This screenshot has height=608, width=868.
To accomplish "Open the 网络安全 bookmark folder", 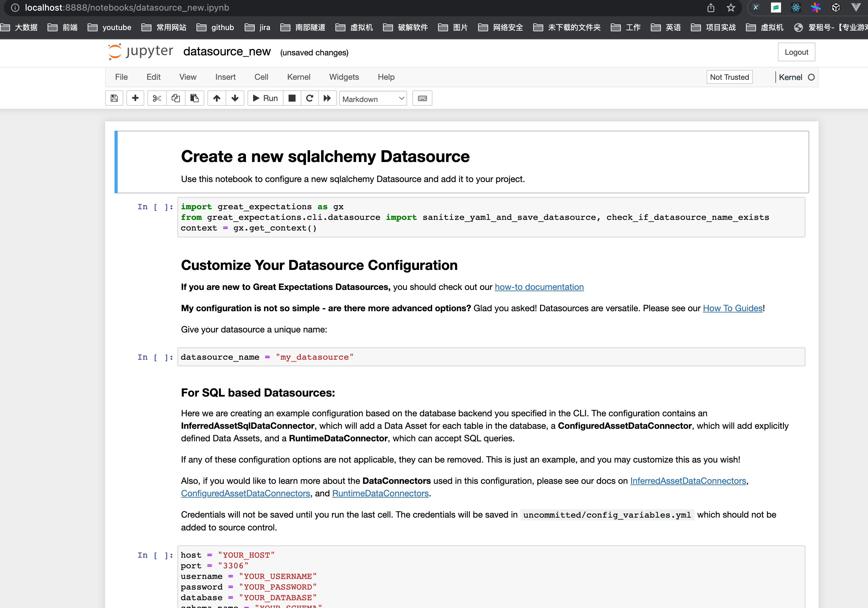I will pyautogui.click(x=501, y=27).
